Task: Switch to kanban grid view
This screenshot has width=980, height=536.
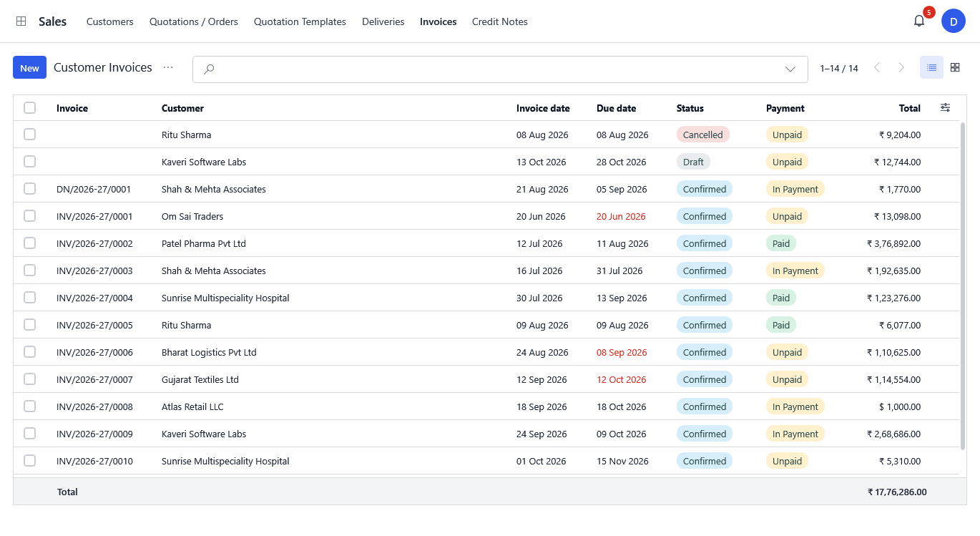Action: click(x=955, y=68)
